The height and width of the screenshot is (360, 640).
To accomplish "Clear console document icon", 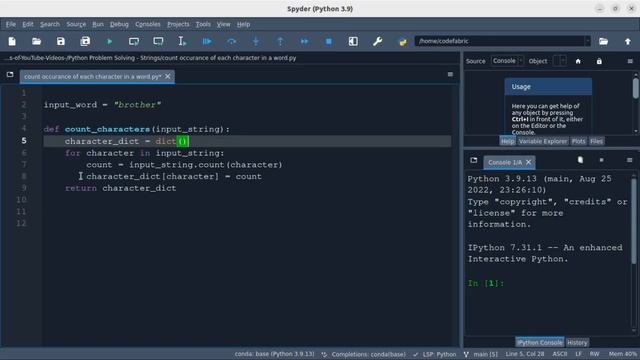I will point(580,160).
